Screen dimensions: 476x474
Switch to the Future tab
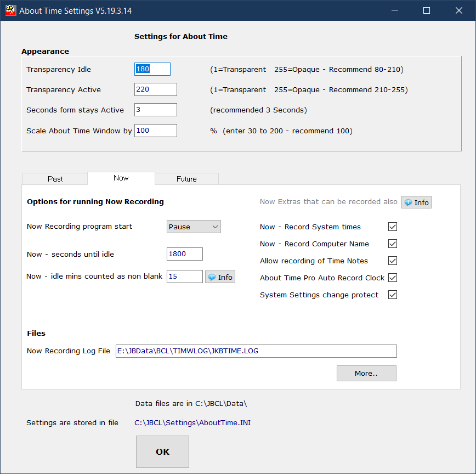[186, 178]
